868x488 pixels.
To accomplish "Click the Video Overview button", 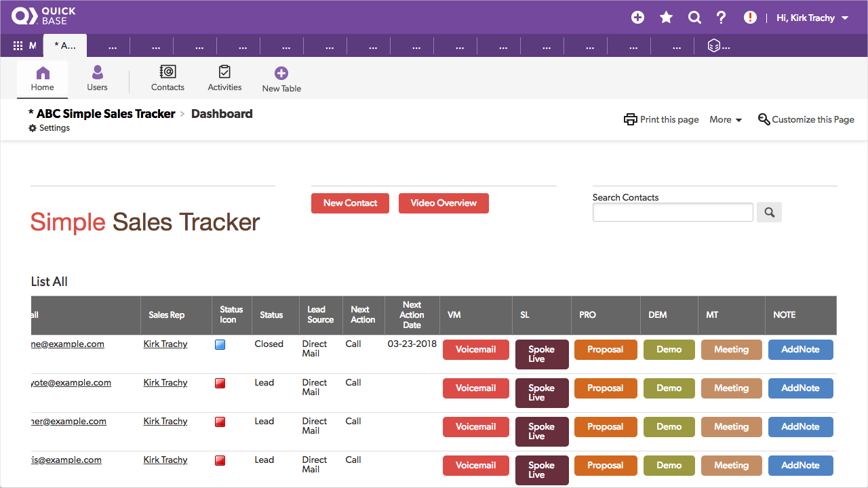I will [443, 203].
